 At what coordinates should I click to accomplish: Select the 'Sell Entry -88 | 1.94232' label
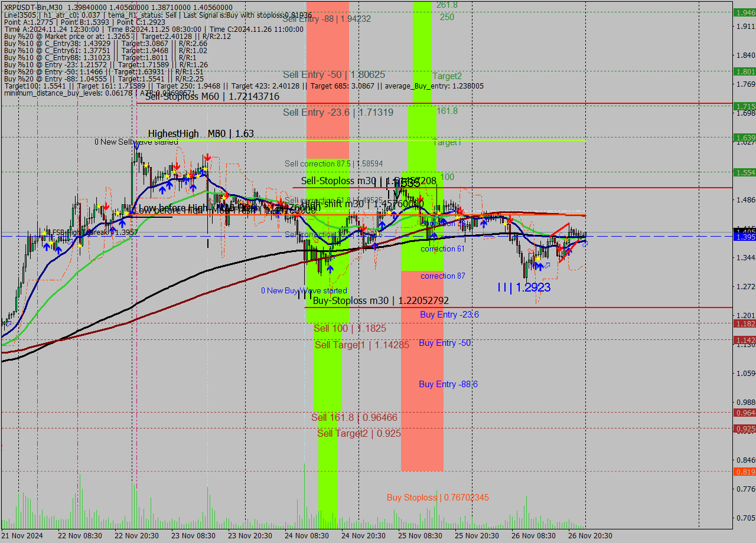tap(327, 19)
